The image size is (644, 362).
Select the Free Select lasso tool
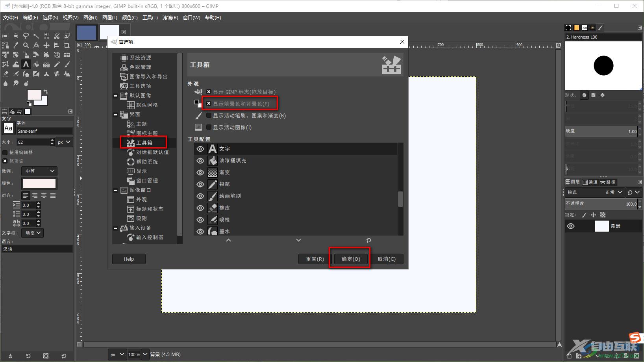pos(26,36)
